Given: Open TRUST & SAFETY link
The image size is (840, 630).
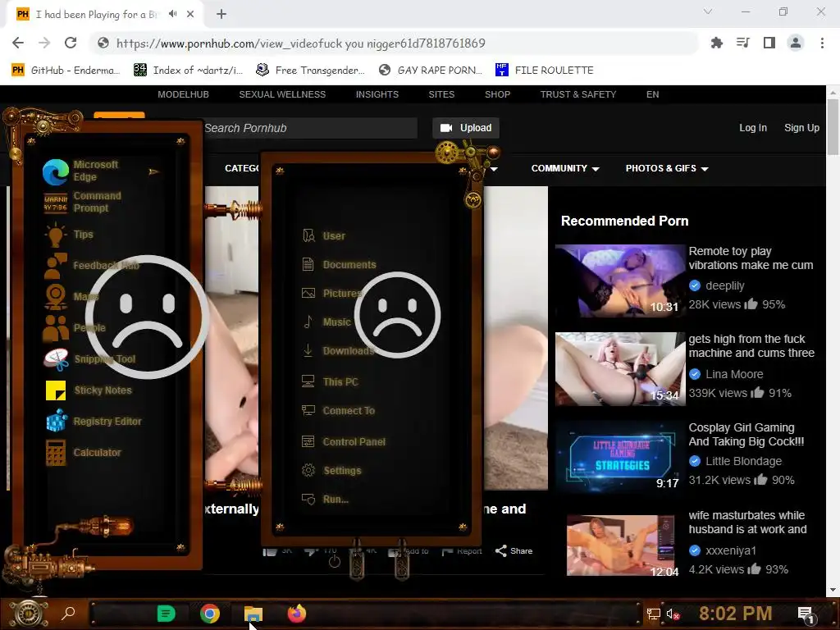Looking at the screenshot, I should click(x=578, y=94).
